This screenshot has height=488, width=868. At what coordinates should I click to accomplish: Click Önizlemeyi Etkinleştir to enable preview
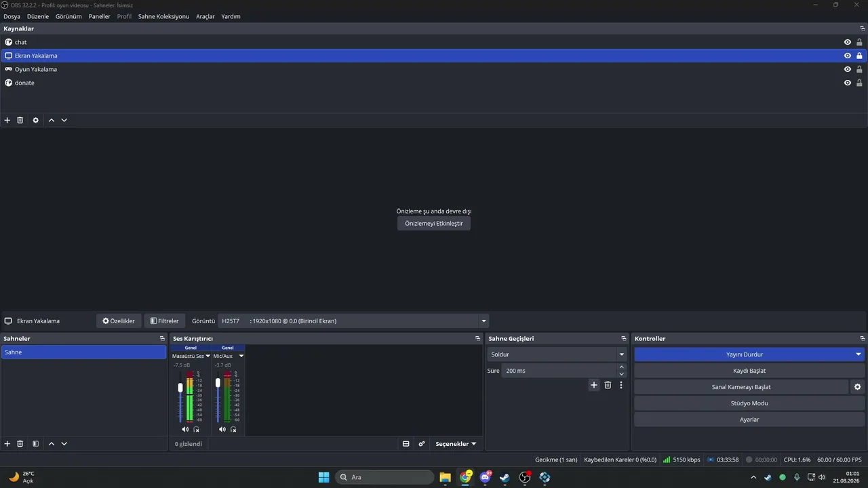point(434,223)
